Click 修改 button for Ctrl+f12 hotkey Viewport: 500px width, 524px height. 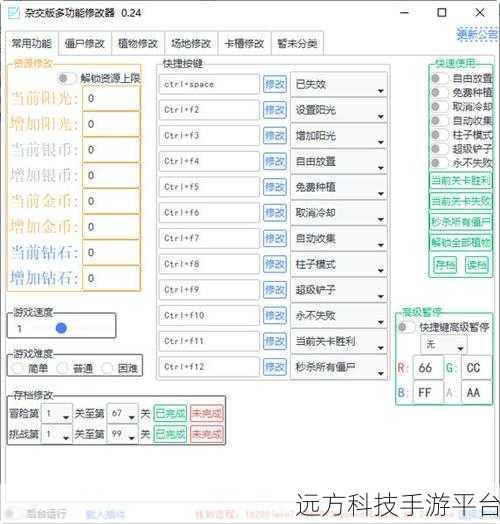click(275, 367)
